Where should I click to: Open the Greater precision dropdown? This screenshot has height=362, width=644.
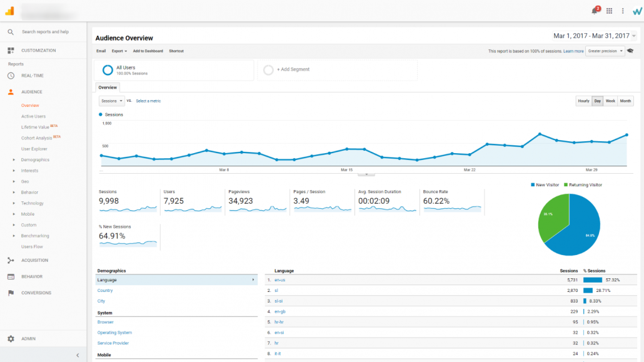coord(605,51)
